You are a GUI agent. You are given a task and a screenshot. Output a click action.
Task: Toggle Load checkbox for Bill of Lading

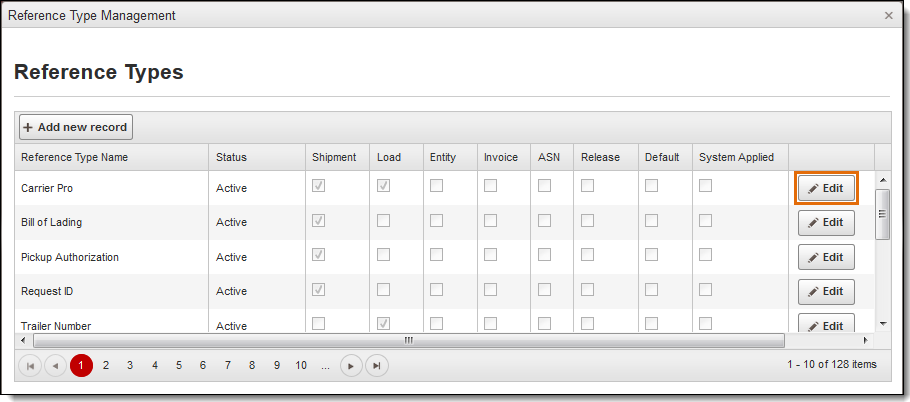pos(383,221)
